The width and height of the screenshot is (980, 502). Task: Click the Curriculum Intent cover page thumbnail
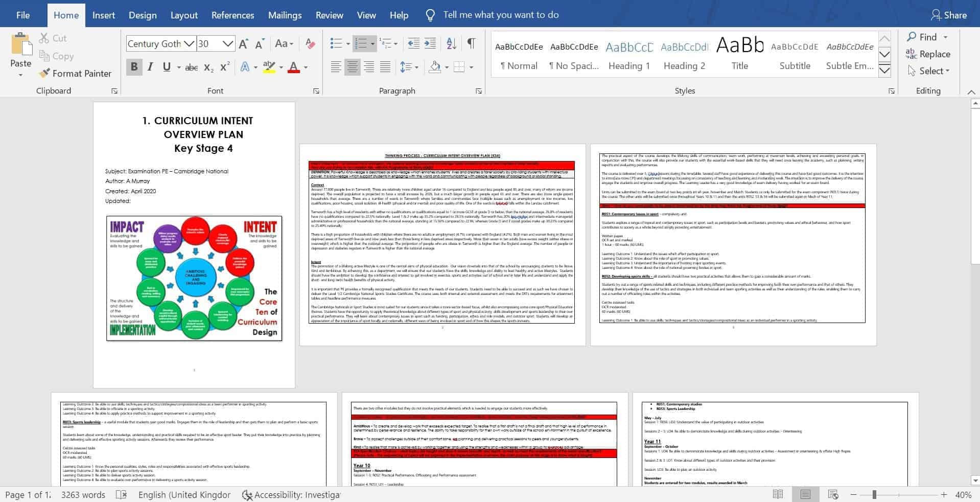click(194, 245)
